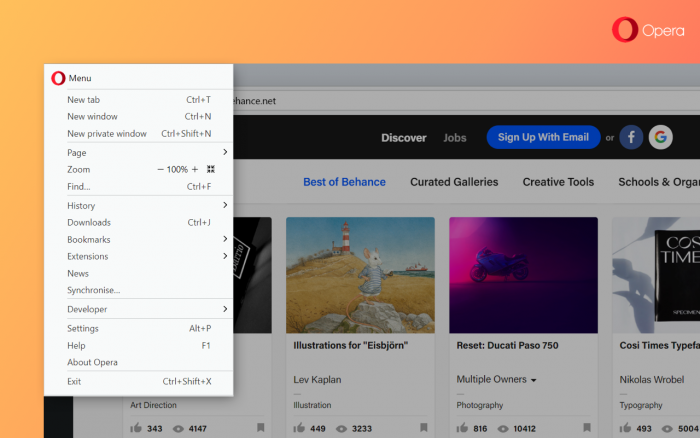Open Lev Kaplan's profile link
This screenshot has width=700, height=438.
pyautogui.click(x=316, y=380)
